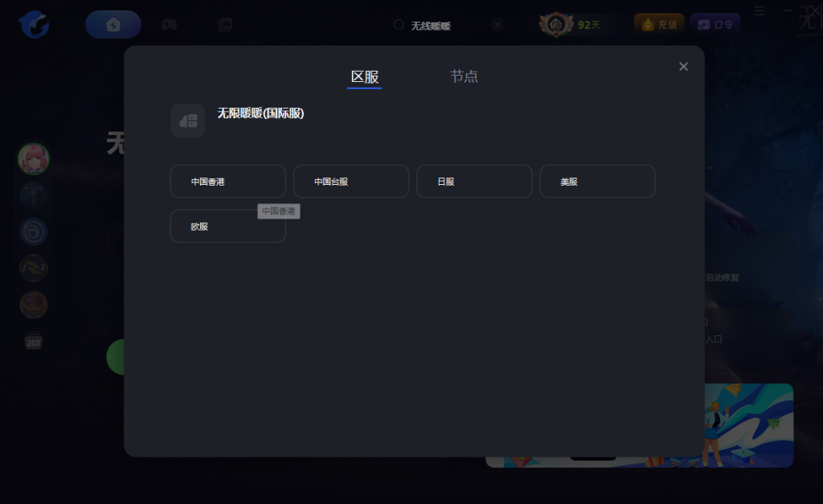Open the library icon in top navigation

pos(225,24)
